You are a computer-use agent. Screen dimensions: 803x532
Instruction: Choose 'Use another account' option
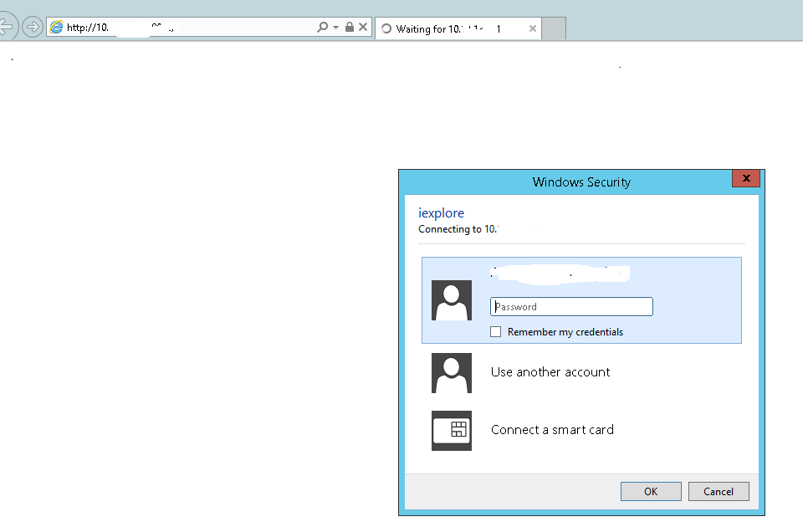pyautogui.click(x=550, y=372)
